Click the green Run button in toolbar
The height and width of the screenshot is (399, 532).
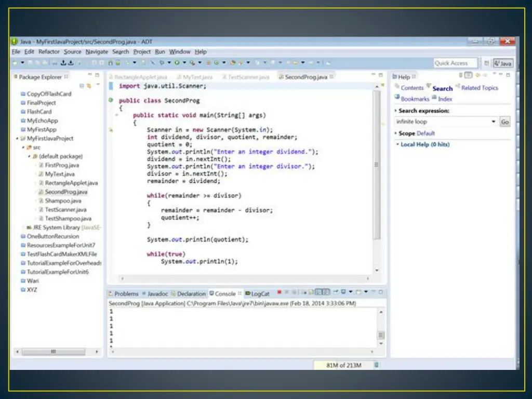177,63
